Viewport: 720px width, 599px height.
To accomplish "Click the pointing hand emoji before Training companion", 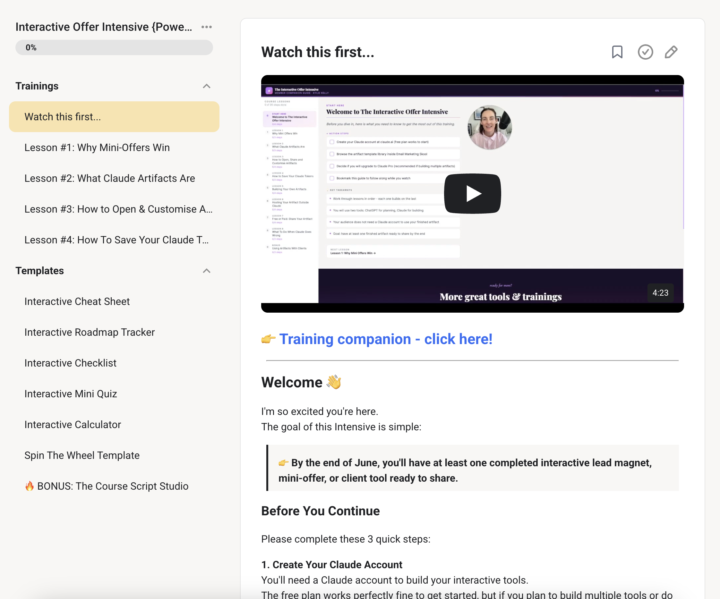I will tap(268, 339).
